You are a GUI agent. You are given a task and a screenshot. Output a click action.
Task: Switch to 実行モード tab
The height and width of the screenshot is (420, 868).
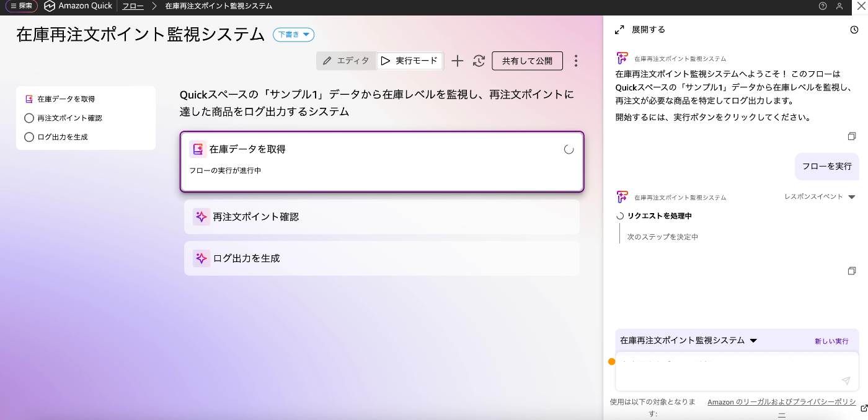(409, 61)
